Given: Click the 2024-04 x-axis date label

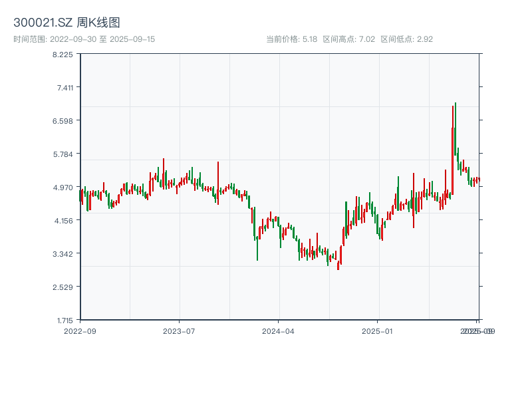Looking at the screenshot, I should point(279,331).
